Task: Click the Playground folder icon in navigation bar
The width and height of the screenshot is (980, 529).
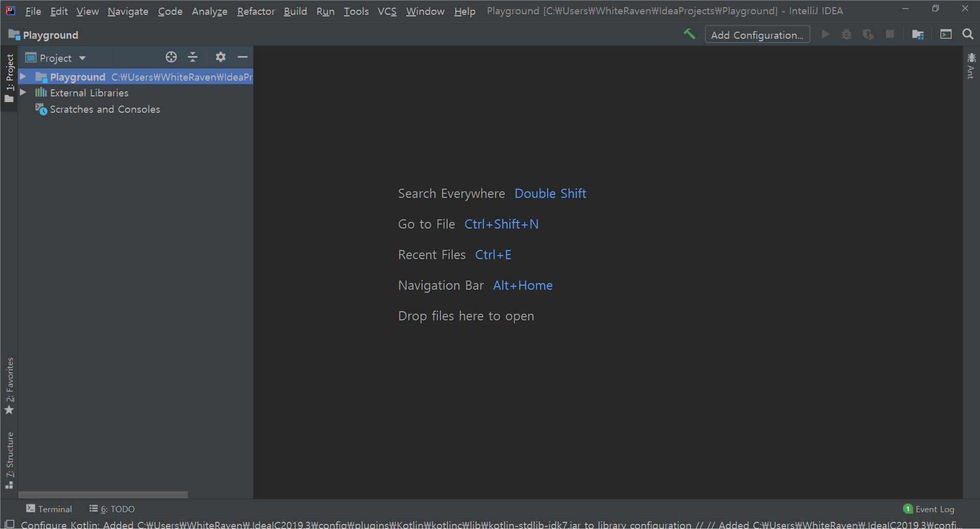Action: [14, 35]
